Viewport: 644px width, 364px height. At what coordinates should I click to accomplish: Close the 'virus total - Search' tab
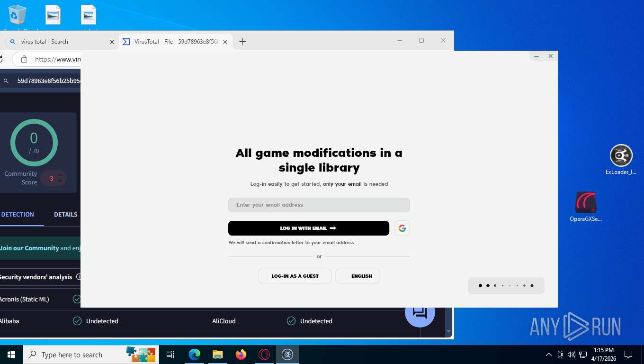pyautogui.click(x=112, y=42)
